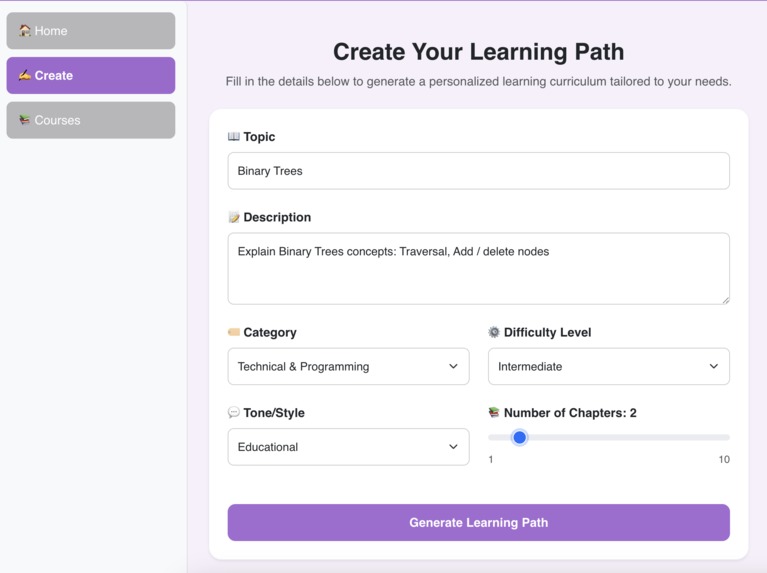Click the open book icon next to Topic
The width and height of the screenshot is (767, 573).
point(234,137)
